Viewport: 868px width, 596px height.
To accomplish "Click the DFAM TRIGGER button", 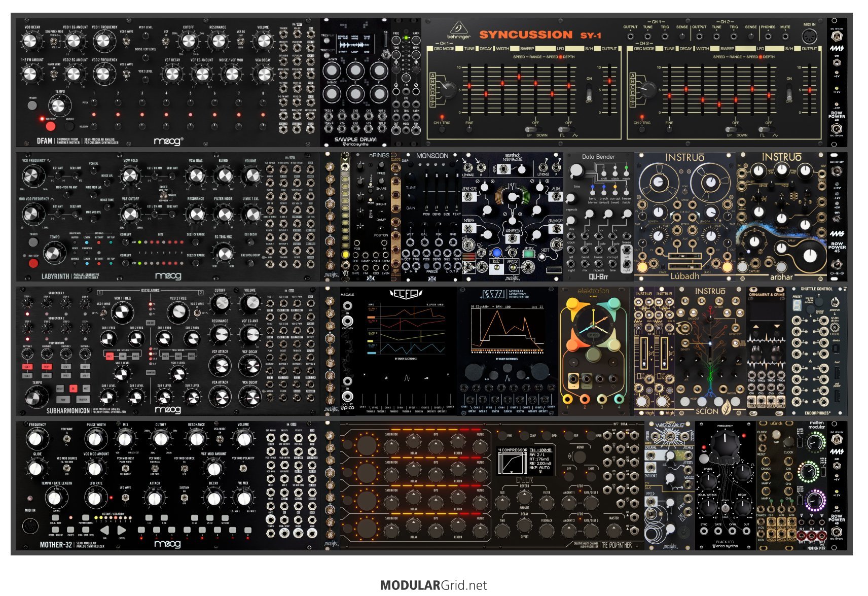I will point(32,106).
